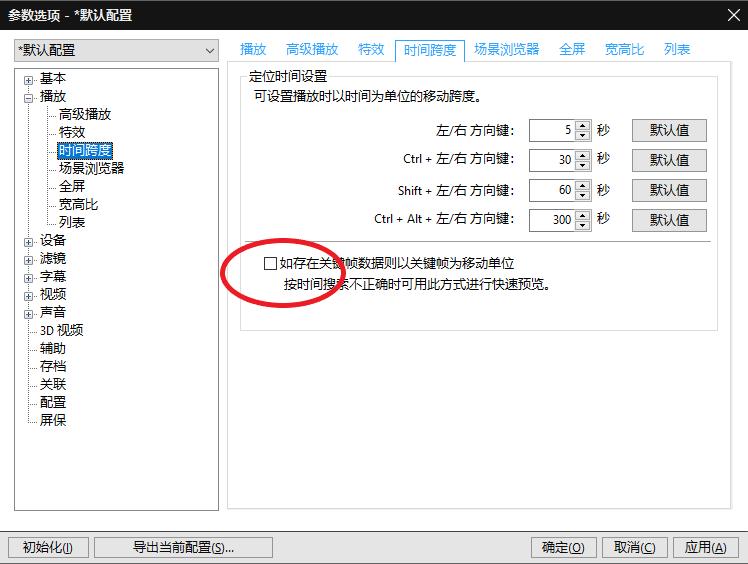Viewport: 748px width, 564px height.
Task: Click the Shift + 左/右 seconds field
Action: coord(552,190)
